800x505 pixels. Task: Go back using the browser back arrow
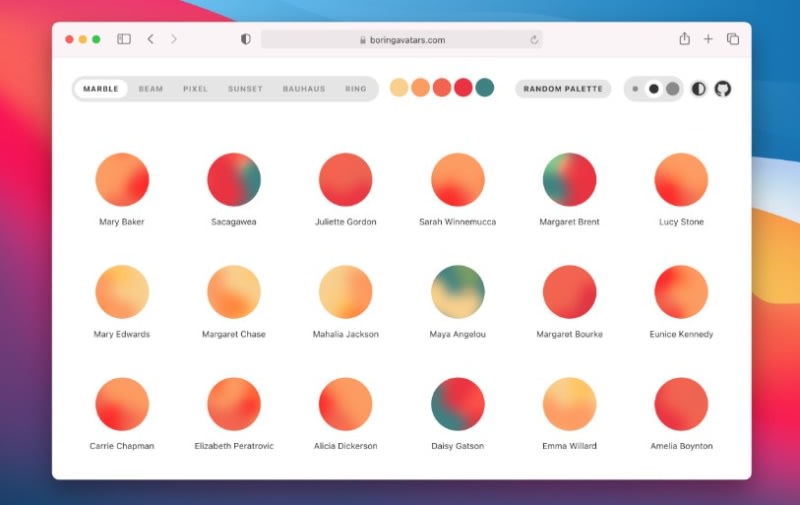click(x=150, y=39)
